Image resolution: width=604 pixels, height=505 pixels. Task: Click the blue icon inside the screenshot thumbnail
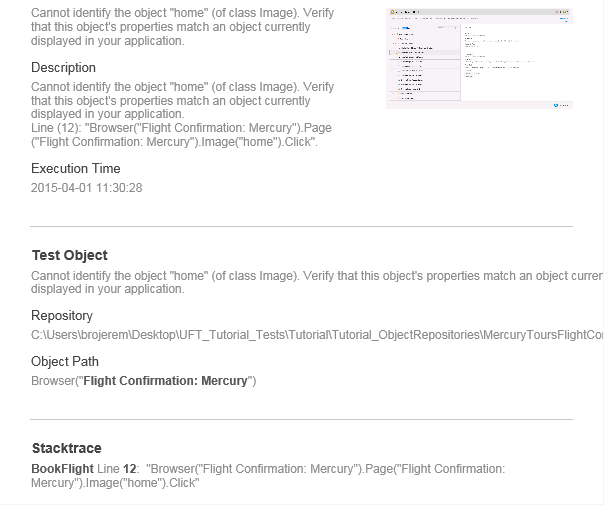pos(555,103)
